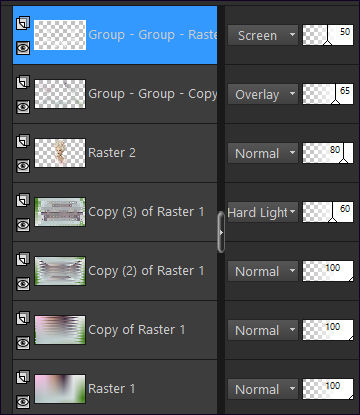Toggle visibility of the top Screen layer
Viewport: 360px width, 415px height.
click(23, 48)
